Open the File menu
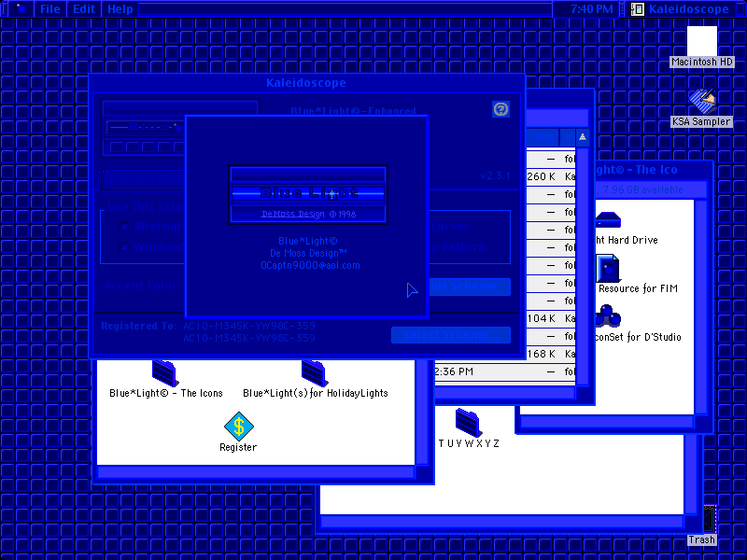This screenshot has width=747, height=560. click(x=50, y=9)
